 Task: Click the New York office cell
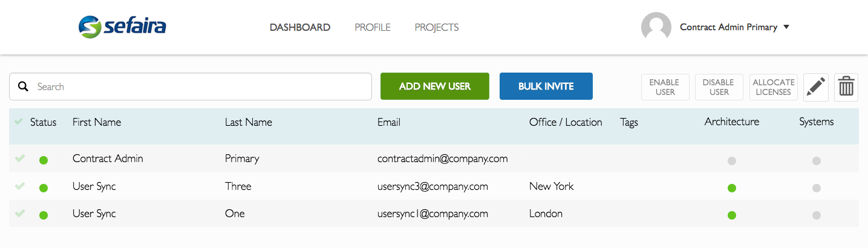[x=552, y=186]
